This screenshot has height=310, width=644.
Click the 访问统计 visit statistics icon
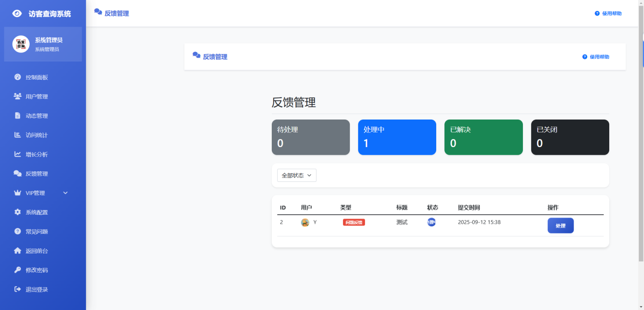point(17,135)
